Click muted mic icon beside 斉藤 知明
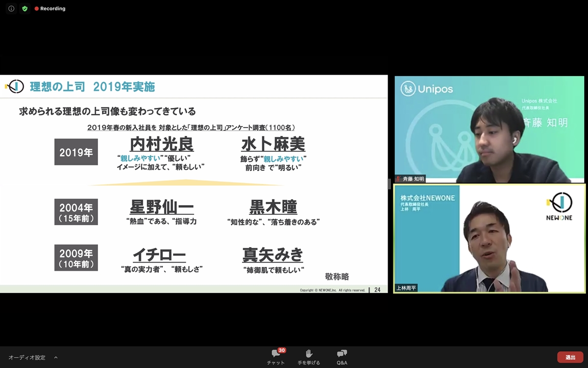Image resolution: width=588 pixels, height=368 pixels. [398, 179]
